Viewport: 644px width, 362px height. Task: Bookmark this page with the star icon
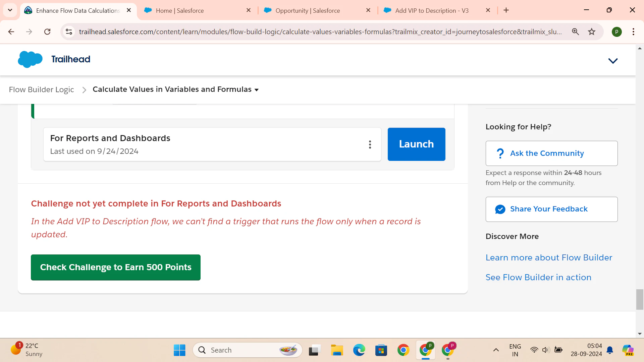[592, 32]
